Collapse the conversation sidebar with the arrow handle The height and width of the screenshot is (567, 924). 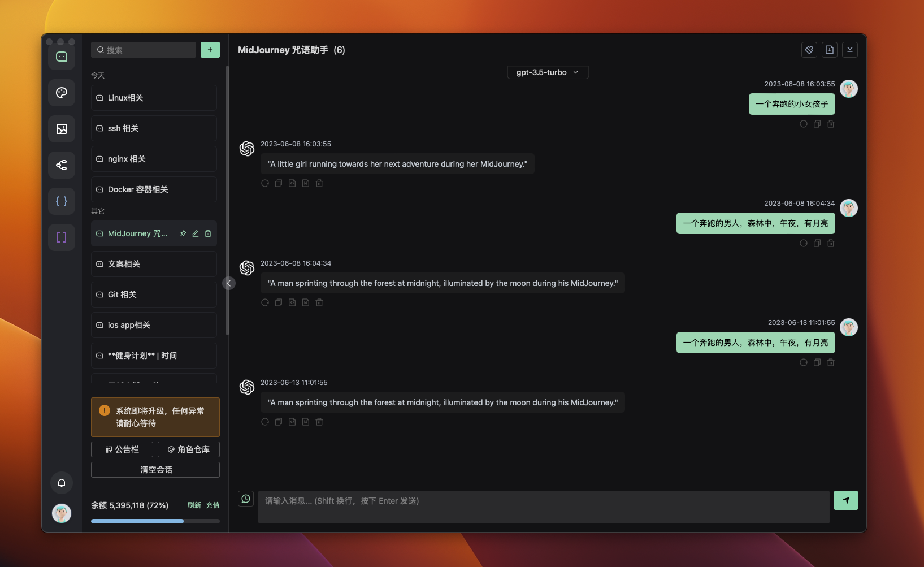click(x=229, y=283)
